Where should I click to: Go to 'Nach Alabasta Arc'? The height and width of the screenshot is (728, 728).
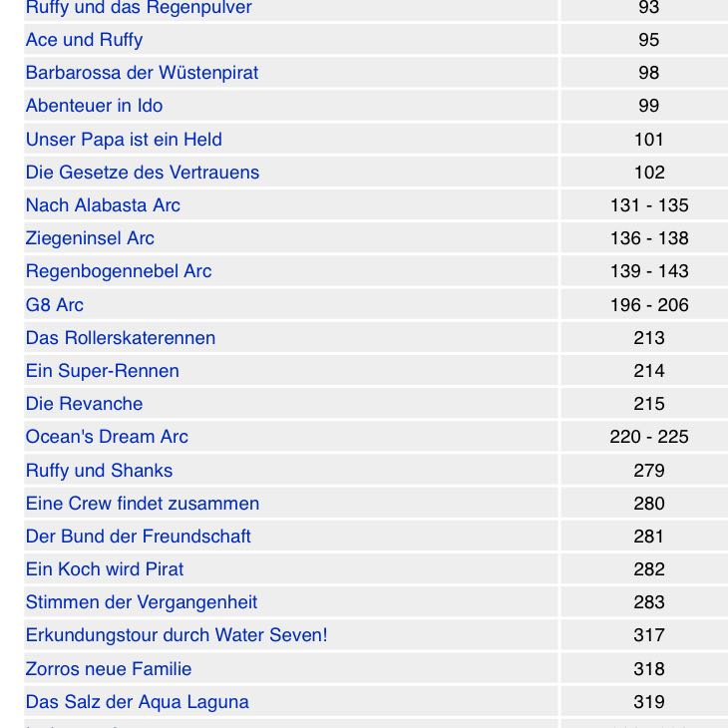[x=103, y=205]
